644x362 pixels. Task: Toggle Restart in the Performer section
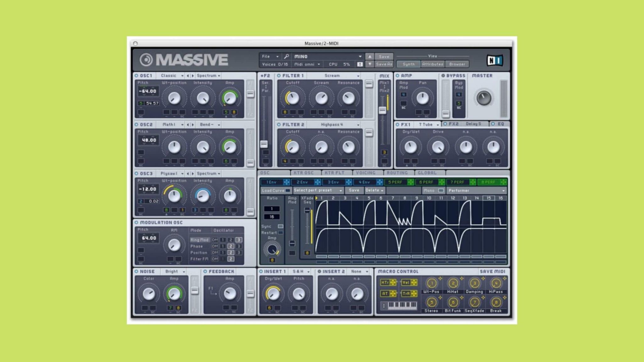tap(281, 233)
